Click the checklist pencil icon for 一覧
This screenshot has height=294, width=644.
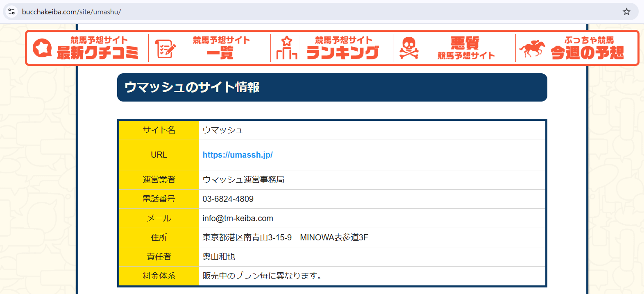point(165,49)
